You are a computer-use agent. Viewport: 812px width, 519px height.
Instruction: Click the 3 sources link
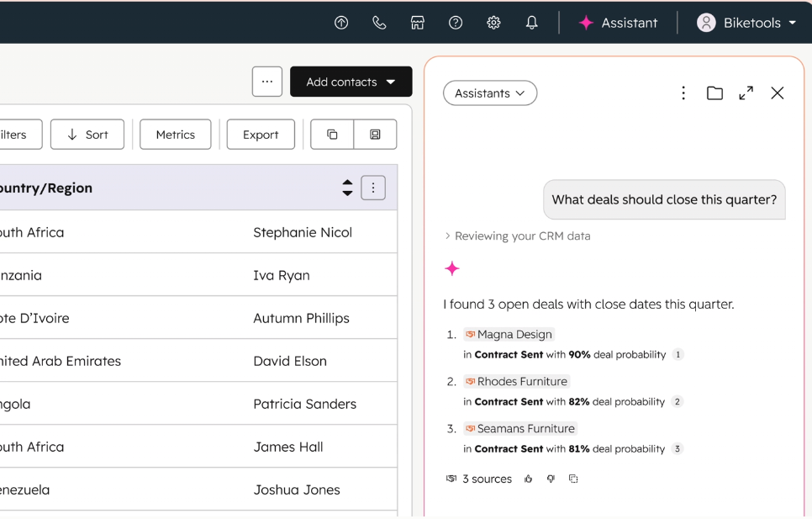479,479
